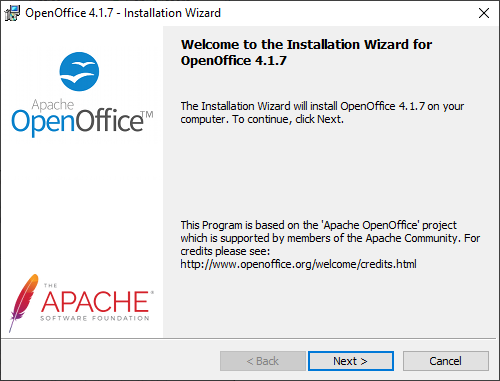Click the Welcome to the Installation Wizard heading

pos(306,44)
